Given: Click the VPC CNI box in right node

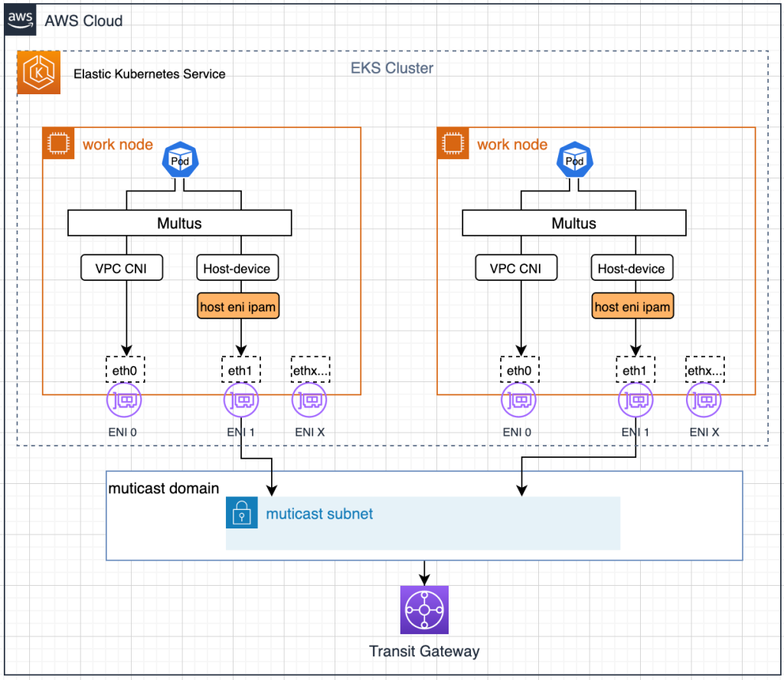Looking at the screenshot, I should click(x=516, y=268).
